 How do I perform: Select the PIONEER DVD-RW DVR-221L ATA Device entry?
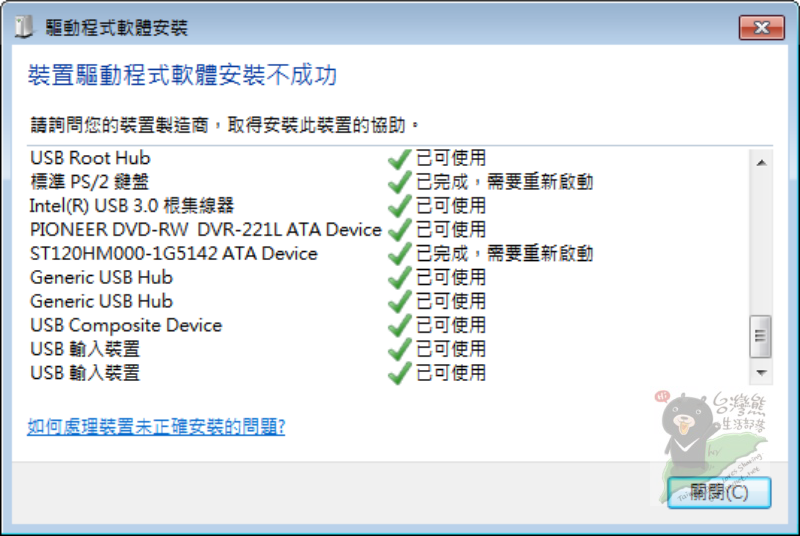pyautogui.click(x=205, y=230)
